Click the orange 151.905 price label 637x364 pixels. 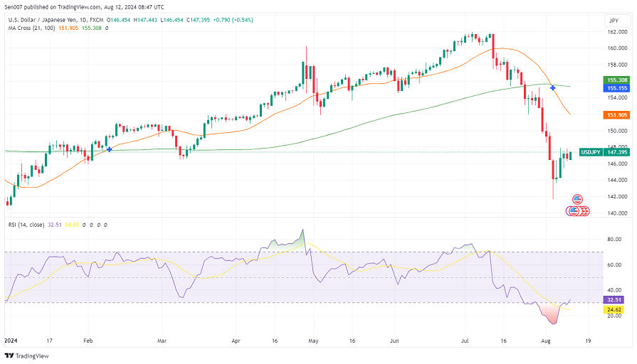click(x=616, y=114)
